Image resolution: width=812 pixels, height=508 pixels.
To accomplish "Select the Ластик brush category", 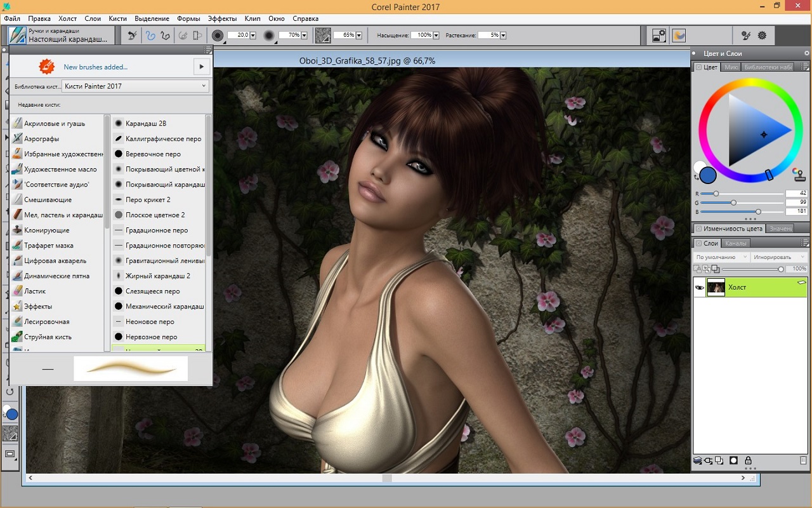I will click(35, 291).
